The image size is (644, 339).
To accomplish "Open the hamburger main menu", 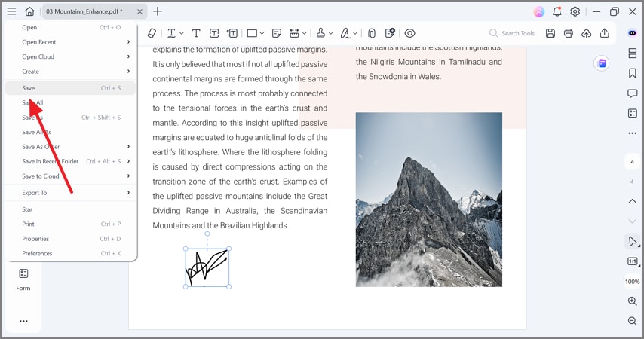I will 11,11.
